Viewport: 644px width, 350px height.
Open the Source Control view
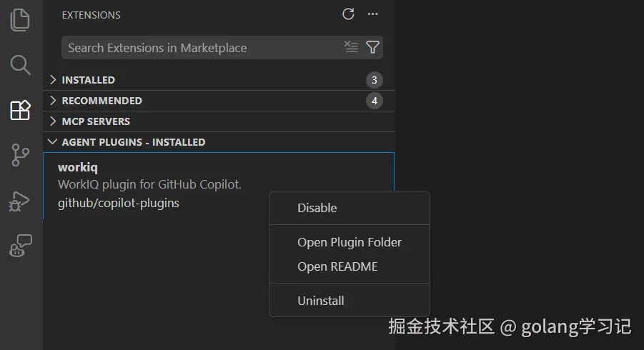pos(20,155)
